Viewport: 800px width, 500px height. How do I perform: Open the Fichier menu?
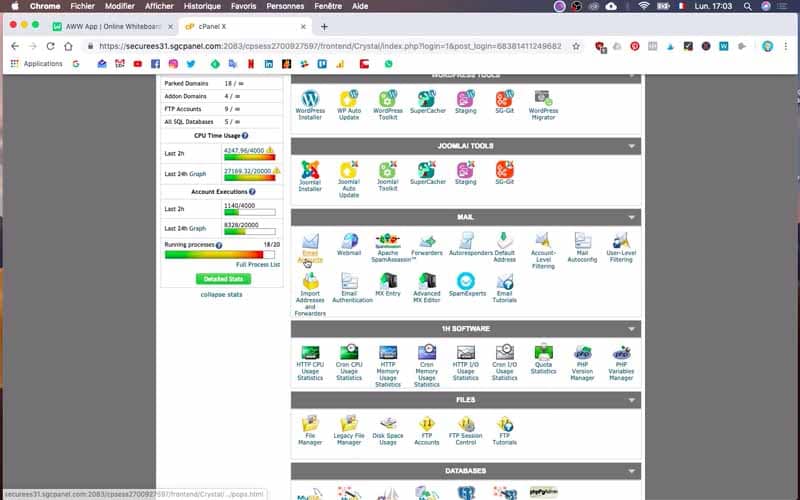(x=83, y=6)
